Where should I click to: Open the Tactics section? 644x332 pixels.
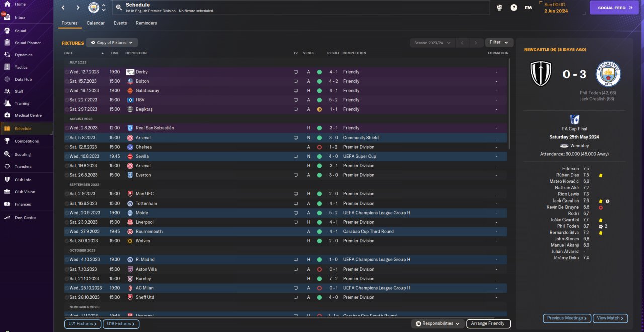tap(21, 67)
